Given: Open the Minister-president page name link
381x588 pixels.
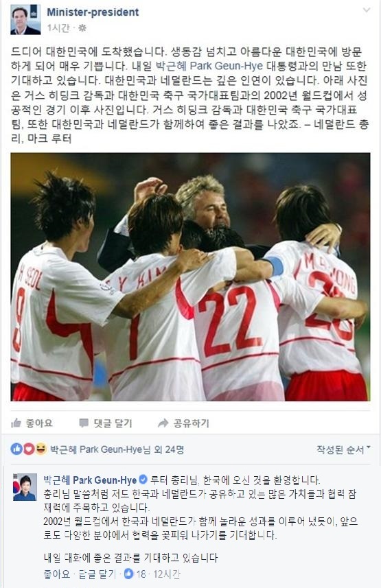Looking at the screenshot, I should 93,12.
